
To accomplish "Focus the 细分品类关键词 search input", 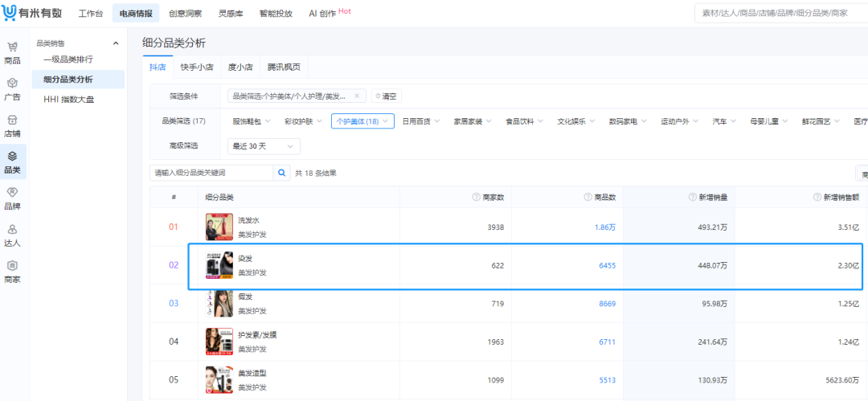I will point(212,173).
